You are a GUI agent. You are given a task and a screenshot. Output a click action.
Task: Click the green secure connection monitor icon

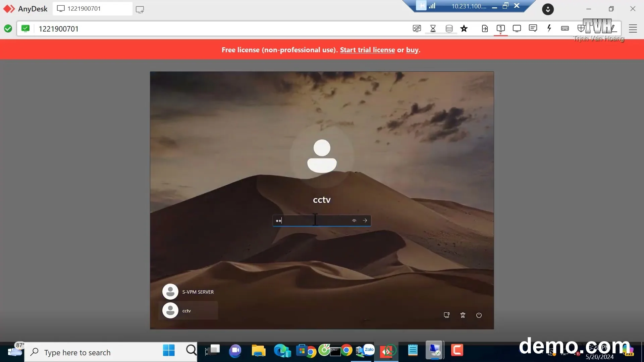25,28
